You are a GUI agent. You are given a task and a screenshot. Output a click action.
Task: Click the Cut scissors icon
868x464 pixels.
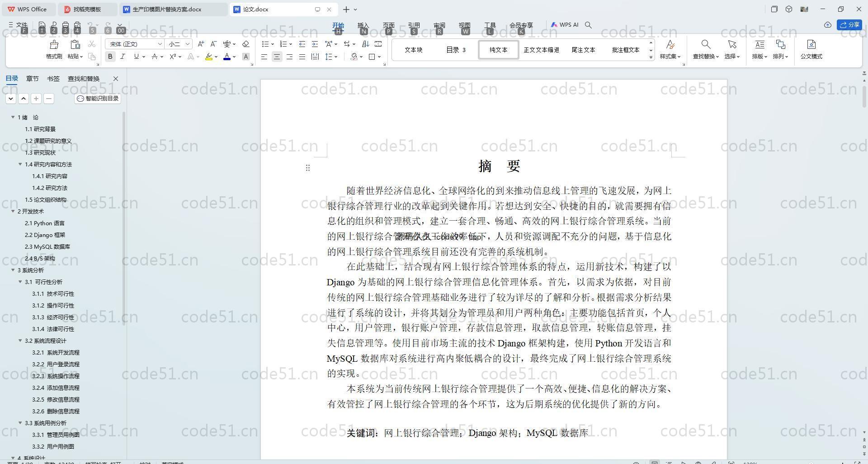[92, 44]
